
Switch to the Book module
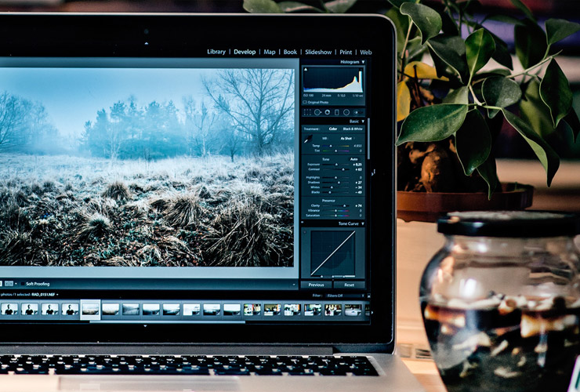coord(290,52)
